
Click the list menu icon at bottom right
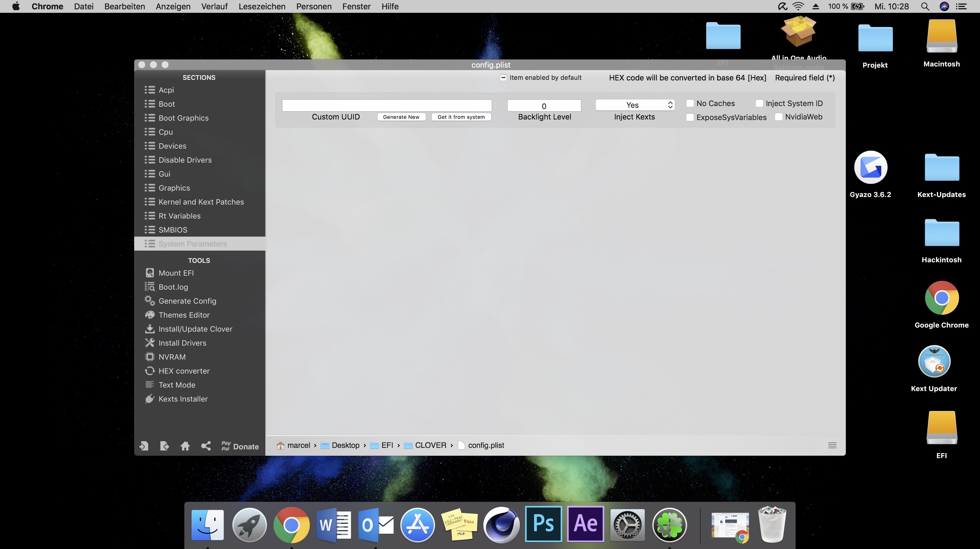832,445
